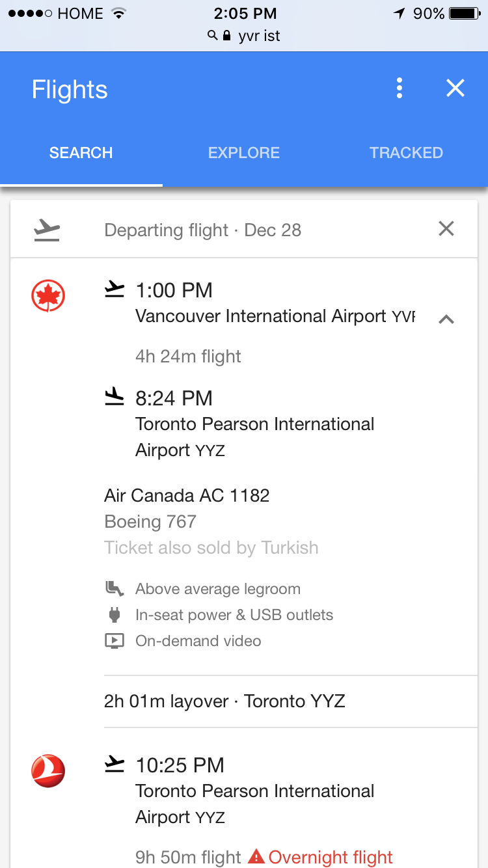Viewport: 488px width, 868px height.
Task: Tap the red overnight flight warning icon
Action: (x=256, y=856)
